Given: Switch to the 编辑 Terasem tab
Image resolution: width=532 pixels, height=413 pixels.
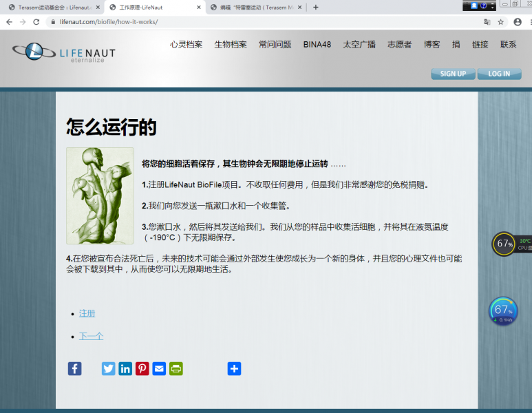Looking at the screenshot, I should 256,7.
